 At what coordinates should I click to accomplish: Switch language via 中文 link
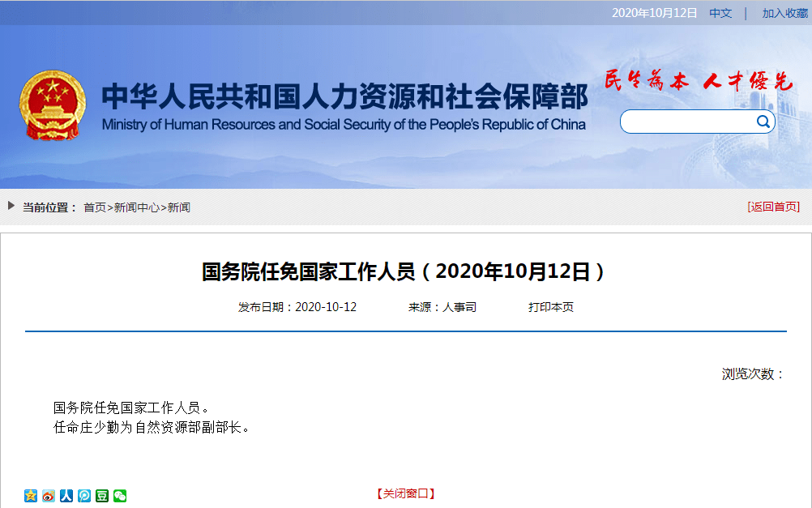point(720,13)
